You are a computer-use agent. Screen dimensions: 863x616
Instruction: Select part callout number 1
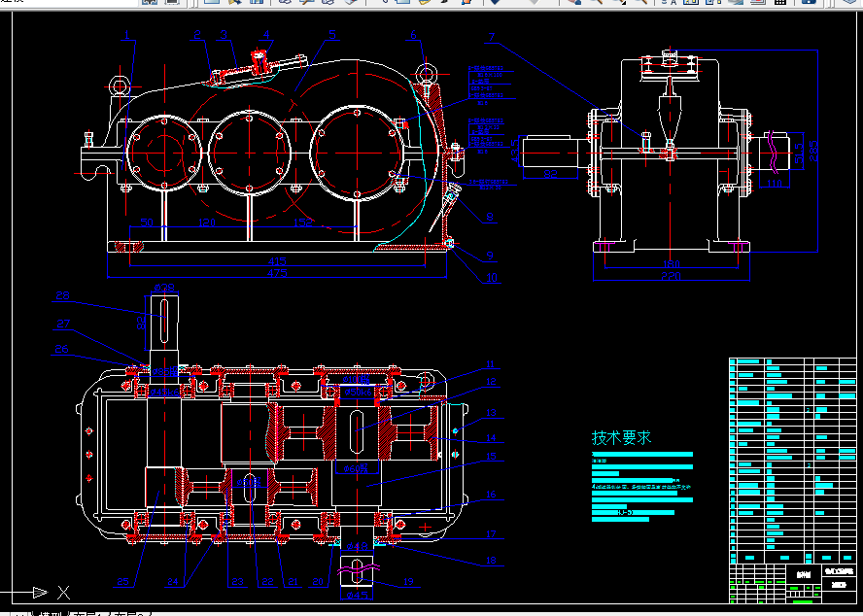[127, 35]
